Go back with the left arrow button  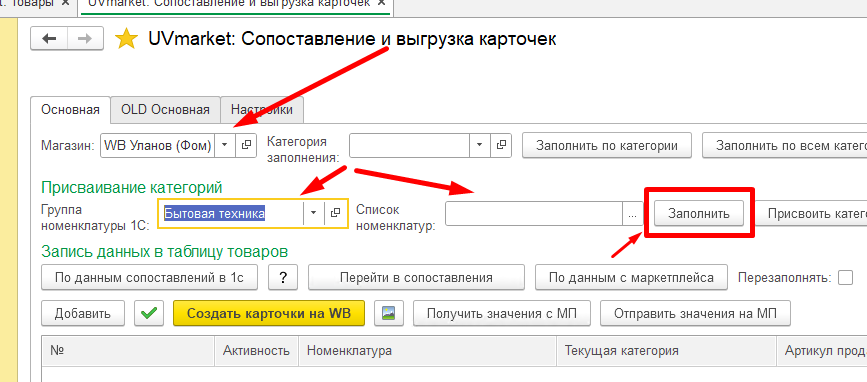(49, 39)
